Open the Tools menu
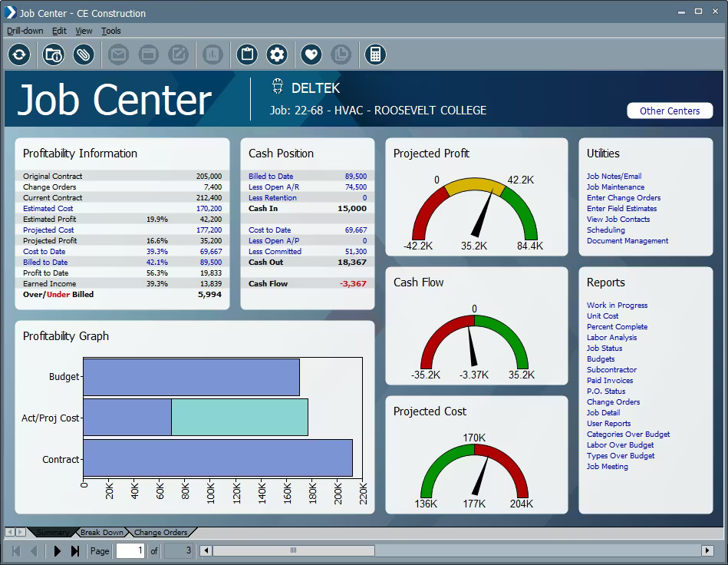Viewport: 728px width, 565px height. point(110,31)
